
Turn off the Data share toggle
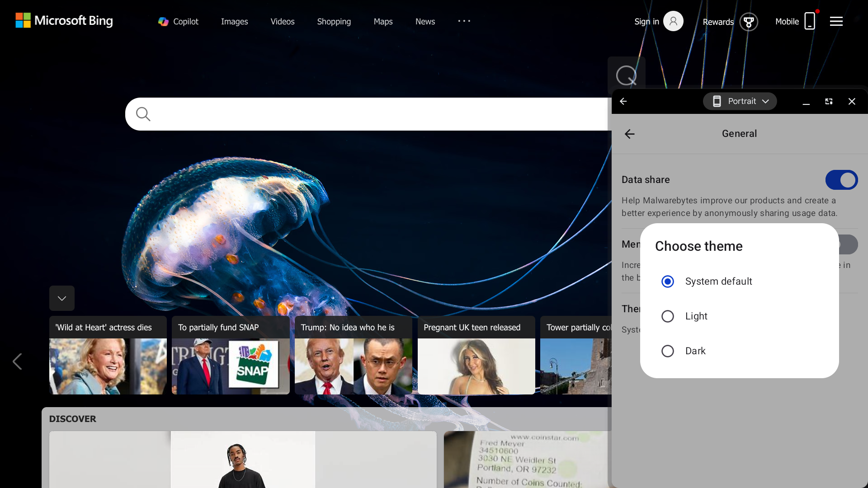coord(841,180)
